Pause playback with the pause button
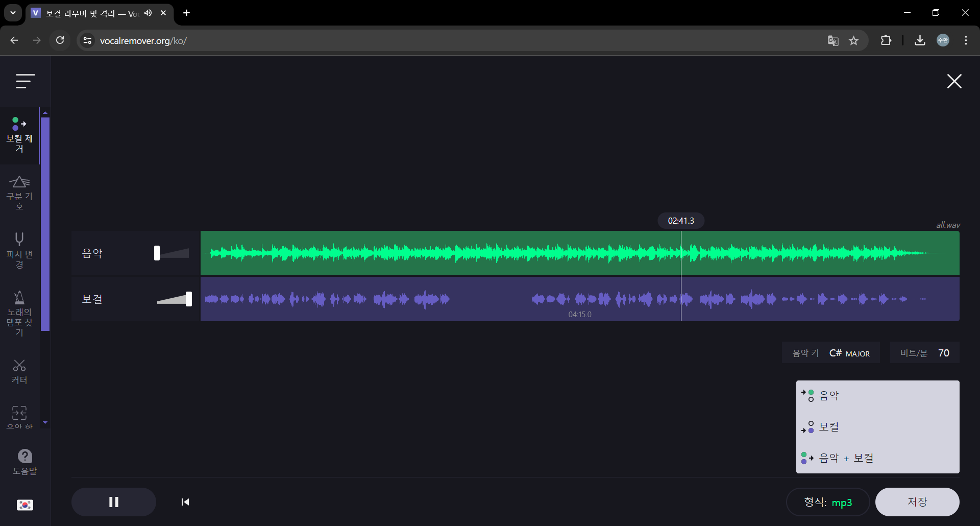The image size is (980, 526). [x=114, y=502]
